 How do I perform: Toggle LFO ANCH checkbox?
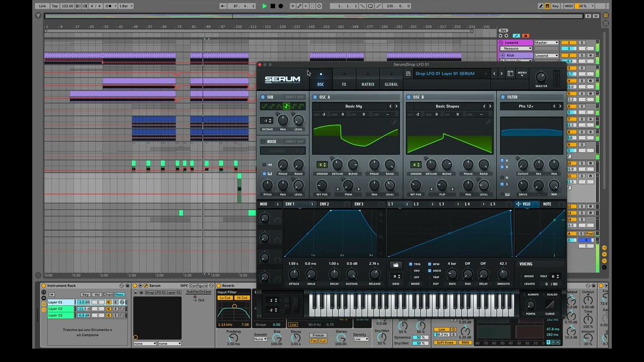[x=429, y=270]
